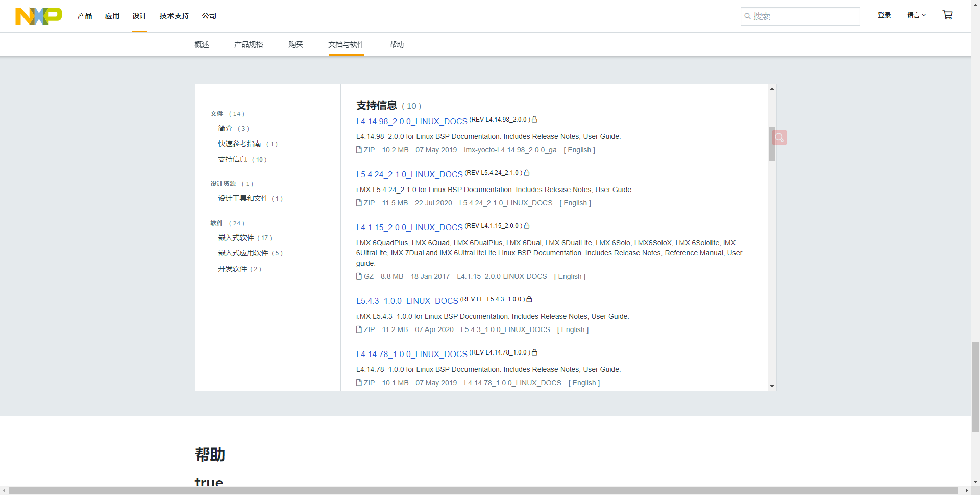Viewport: 980px width, 495px height.
Task: Click the lock icon beside L5.4.3_1.0.0_LINUX_DOCS
Action: pyautogui.click(x=530, y=299)
